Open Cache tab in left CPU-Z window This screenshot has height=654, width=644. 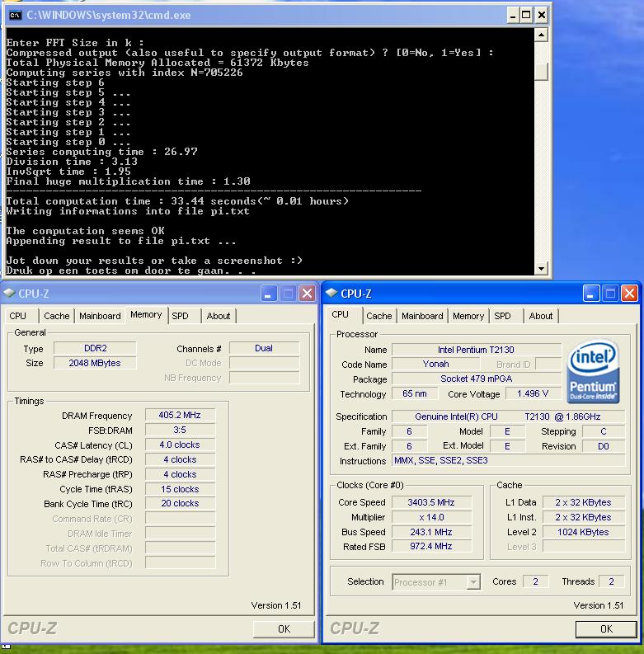click(57, 316)
